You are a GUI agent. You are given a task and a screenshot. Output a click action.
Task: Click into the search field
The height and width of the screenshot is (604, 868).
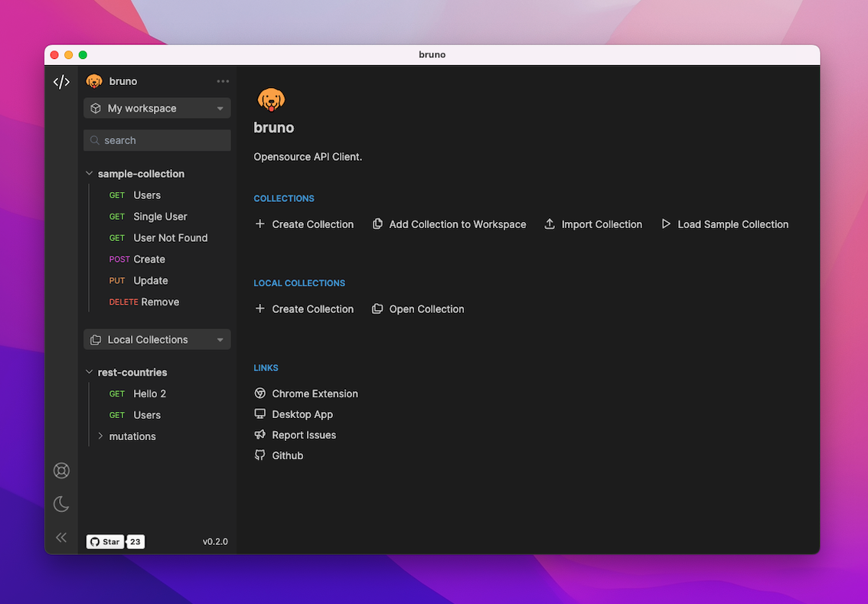pos(157,141)
